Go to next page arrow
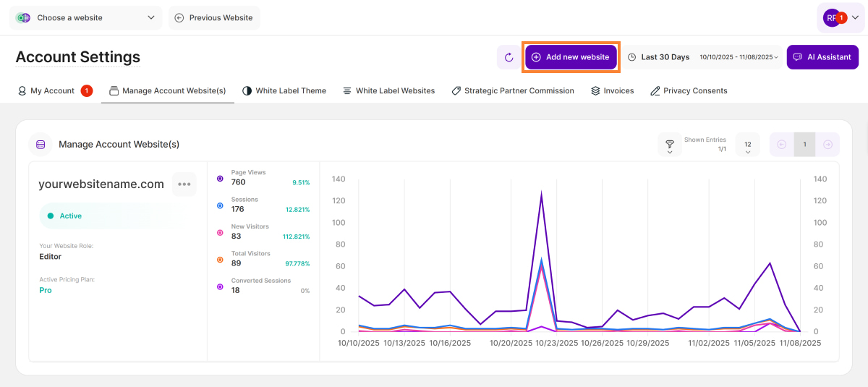 (827, 145)
